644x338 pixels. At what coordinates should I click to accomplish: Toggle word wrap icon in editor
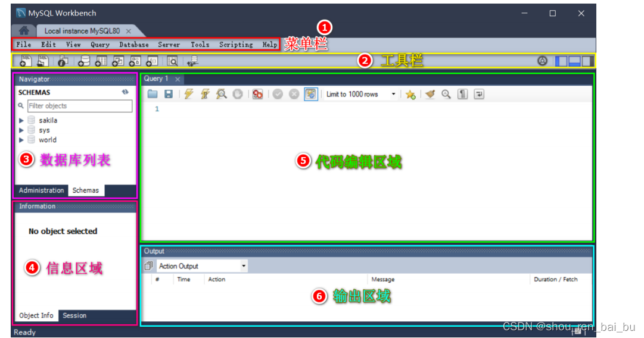click(x=479, y=94)
